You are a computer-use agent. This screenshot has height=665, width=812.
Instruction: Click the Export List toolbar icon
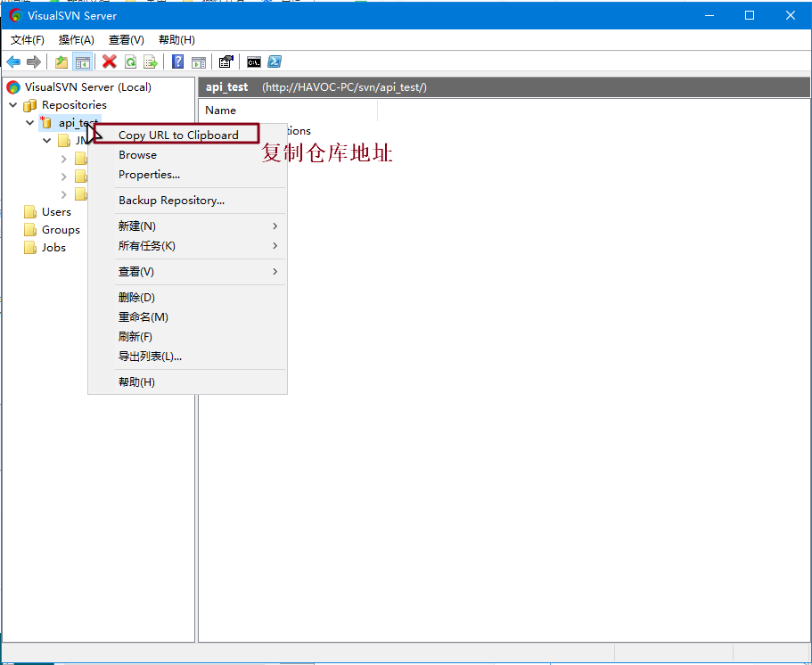point(151,62)
